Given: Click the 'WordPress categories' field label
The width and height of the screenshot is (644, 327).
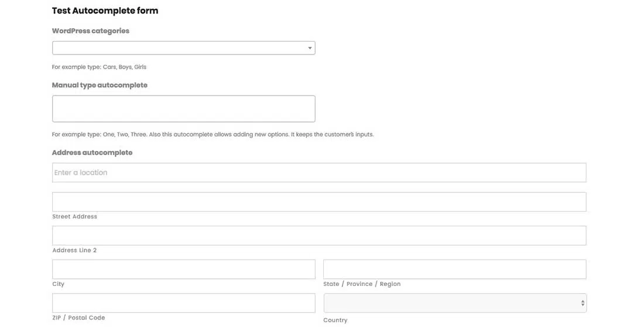Looking at the screenshot, I should 91,31.
